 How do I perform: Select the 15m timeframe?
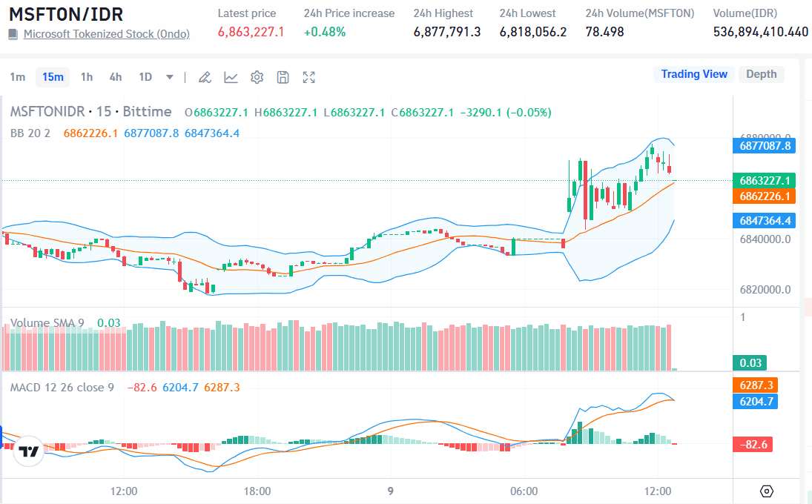pos(53,77)
